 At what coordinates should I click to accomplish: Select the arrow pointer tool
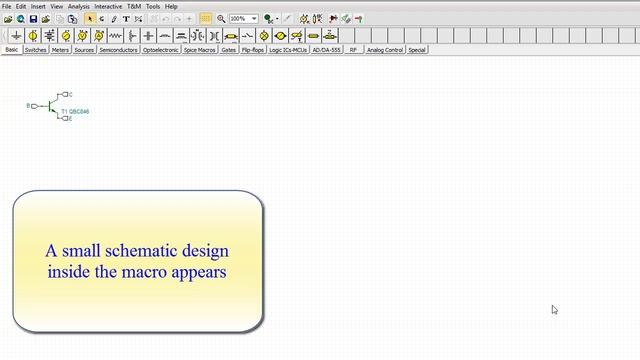(90, 19)
